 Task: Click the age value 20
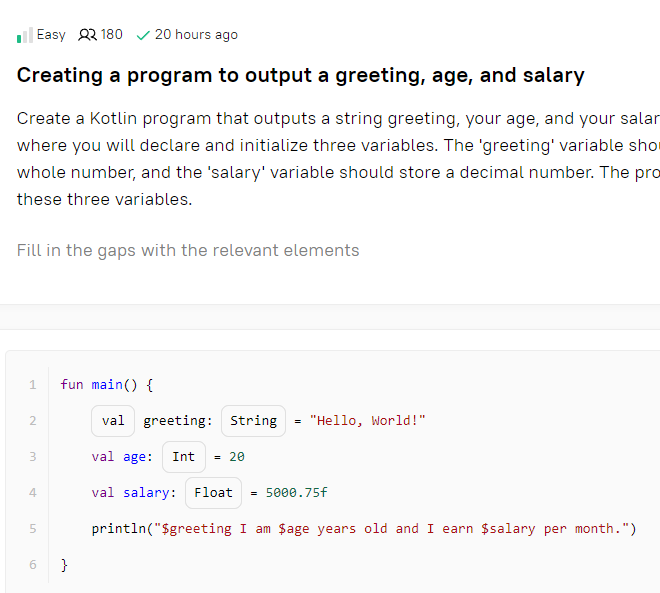coord(237,457)
